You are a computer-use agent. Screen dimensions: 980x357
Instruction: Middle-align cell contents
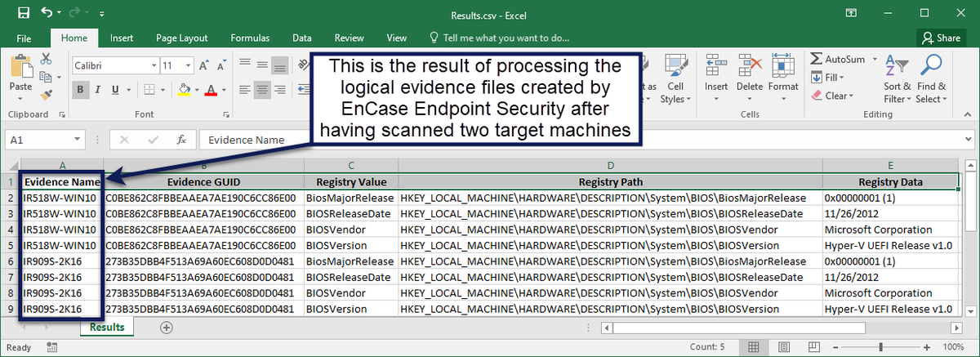262,65
